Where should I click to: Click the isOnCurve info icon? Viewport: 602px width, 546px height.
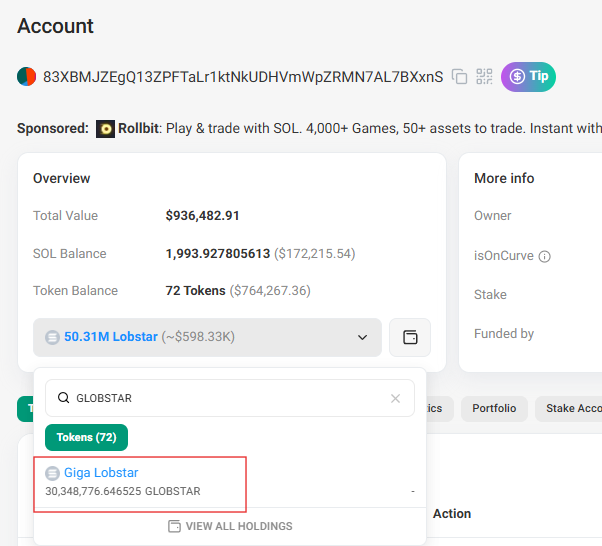544,256
